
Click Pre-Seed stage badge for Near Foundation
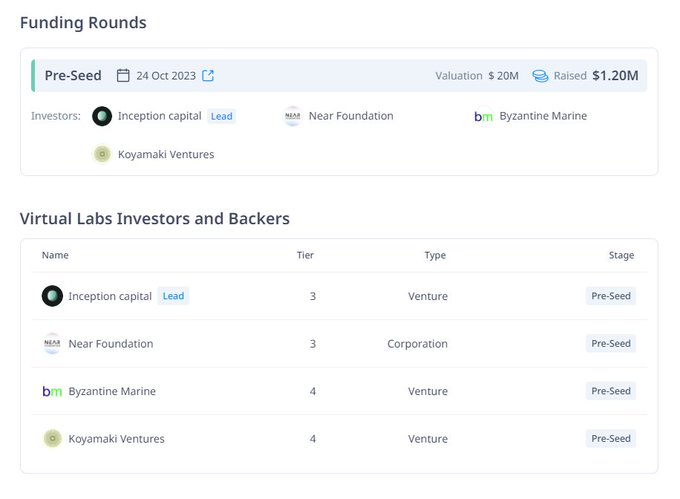coord(611,343)
